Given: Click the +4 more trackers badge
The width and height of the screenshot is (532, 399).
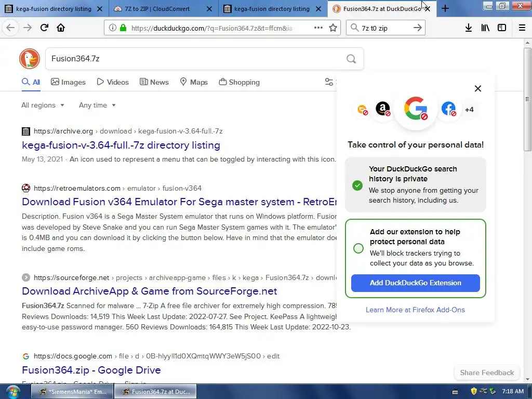Looking at the screenshot, I should (x=469, y=110).
